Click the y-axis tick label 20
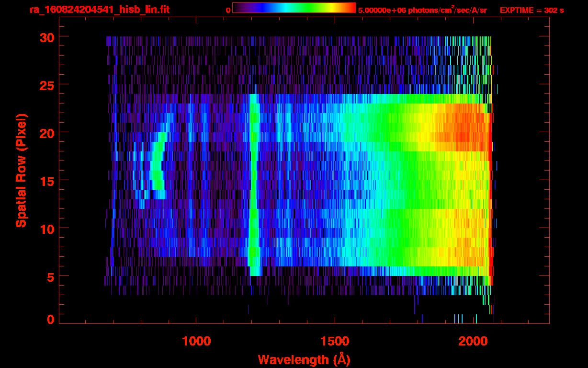Viewport: 588px width, 368px height. click(x=46, y=133)
